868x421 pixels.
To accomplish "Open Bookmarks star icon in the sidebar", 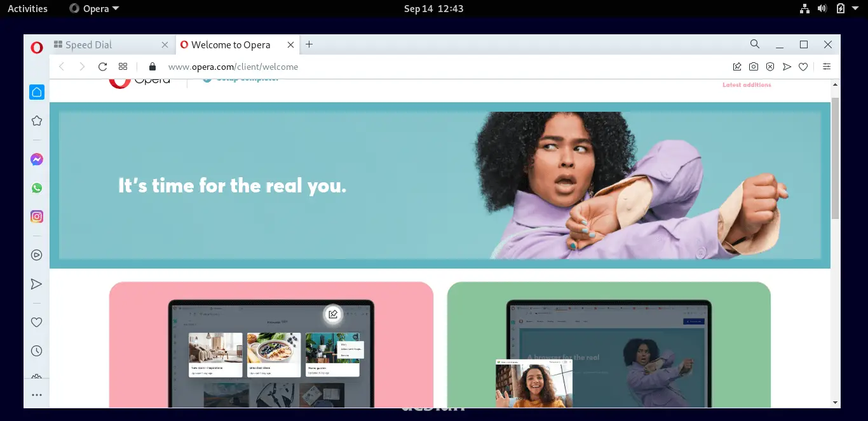I will [37, 121].
